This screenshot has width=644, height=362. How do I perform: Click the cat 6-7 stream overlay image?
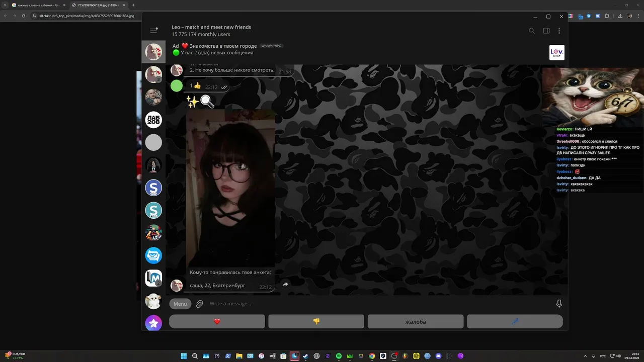593,97
